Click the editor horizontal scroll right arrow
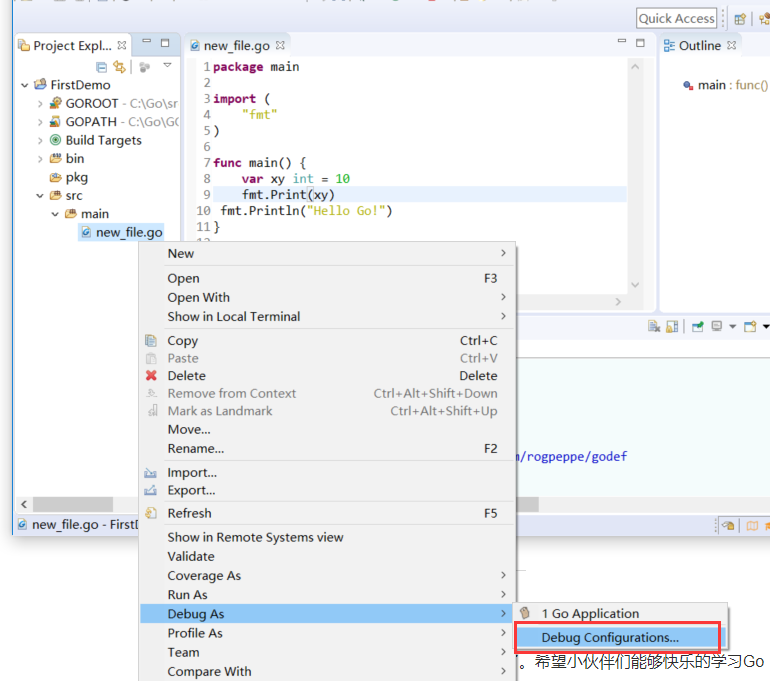Image resolution: width=770 pixels, height=681 pixels. (x=618, y=301)
